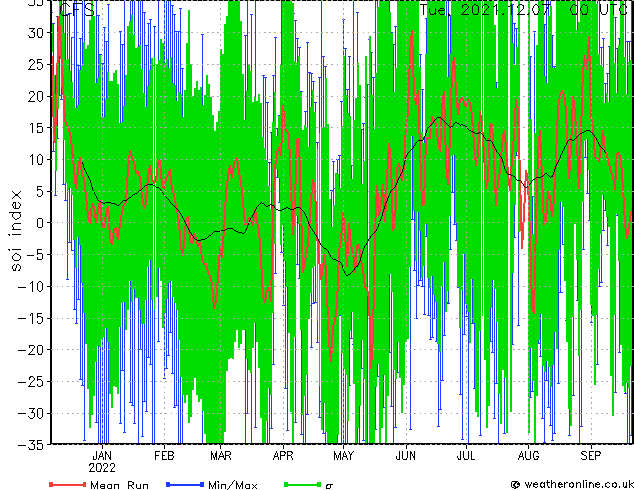The height and width of the screenshot is (490, 634).
Task: Click the green sigma legend line
Action: point(302,485)
